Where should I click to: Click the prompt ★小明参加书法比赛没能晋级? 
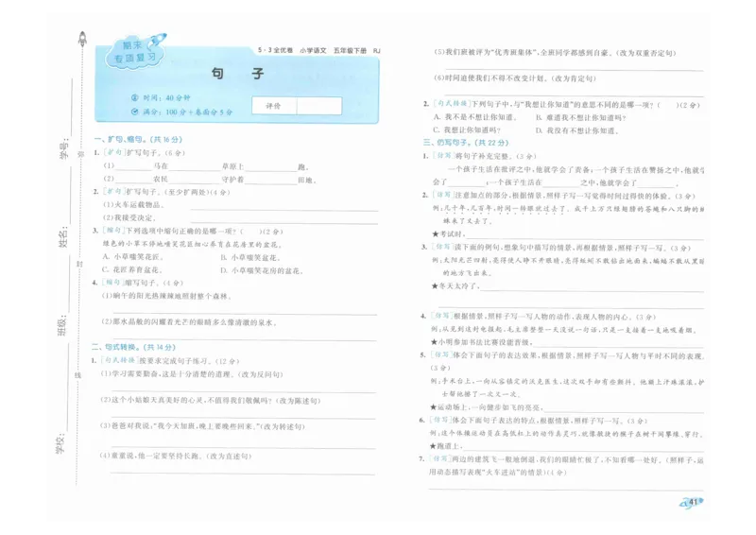(x=482, y=342)
